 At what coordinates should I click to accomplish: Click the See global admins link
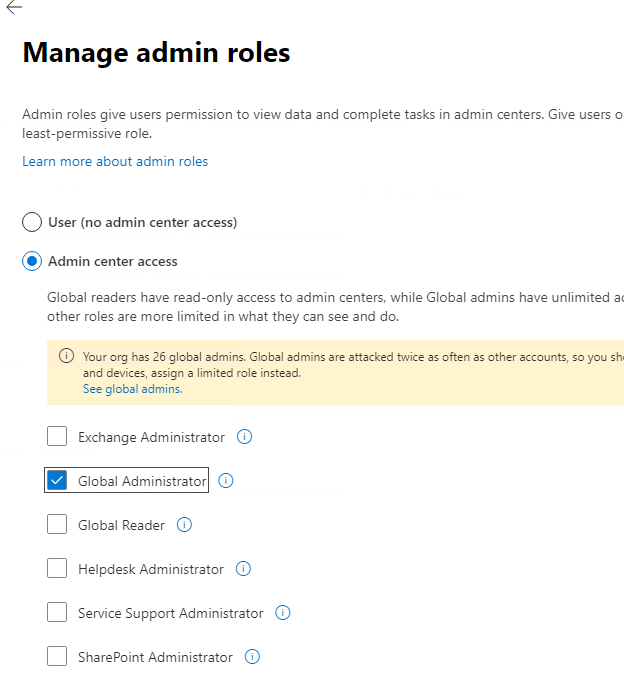(x=132, y=389)
